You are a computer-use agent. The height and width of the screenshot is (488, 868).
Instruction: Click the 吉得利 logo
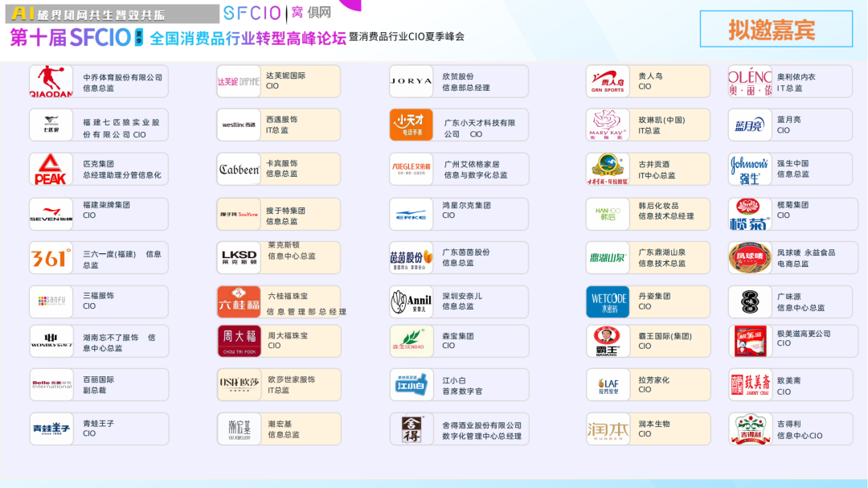[750, 429]
